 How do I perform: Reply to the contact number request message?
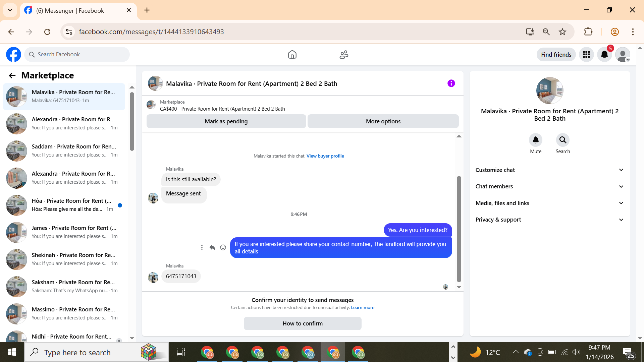click(x=212, y=247)
